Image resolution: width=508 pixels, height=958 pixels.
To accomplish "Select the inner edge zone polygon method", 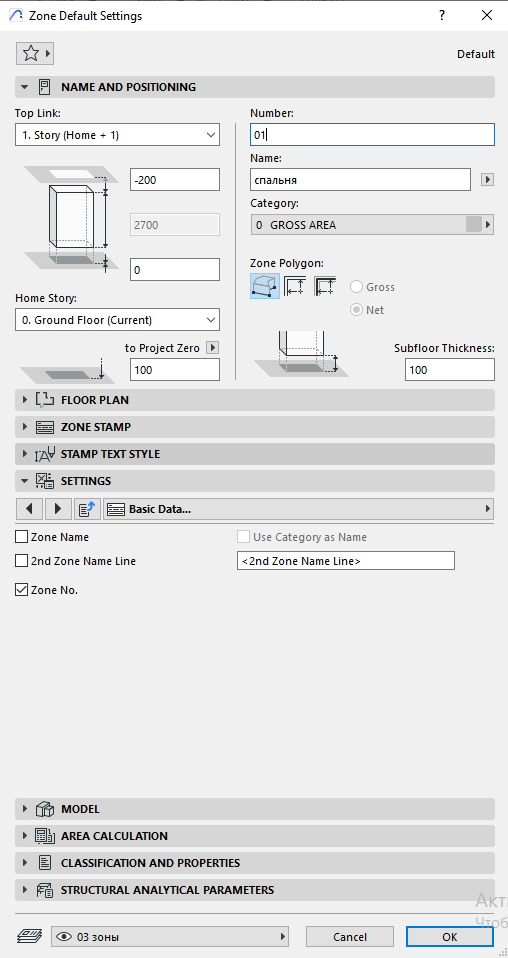I will pyautogui.click(x=295, y=285).
